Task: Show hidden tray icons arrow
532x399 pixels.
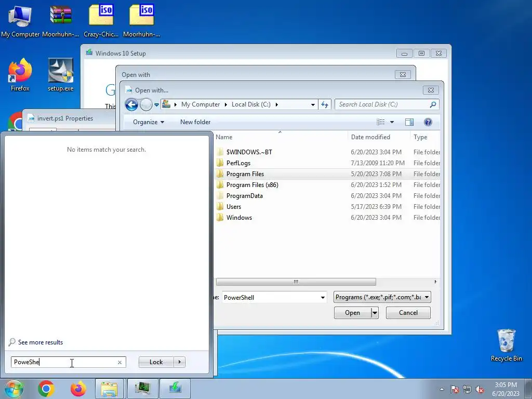Action: 442,390
